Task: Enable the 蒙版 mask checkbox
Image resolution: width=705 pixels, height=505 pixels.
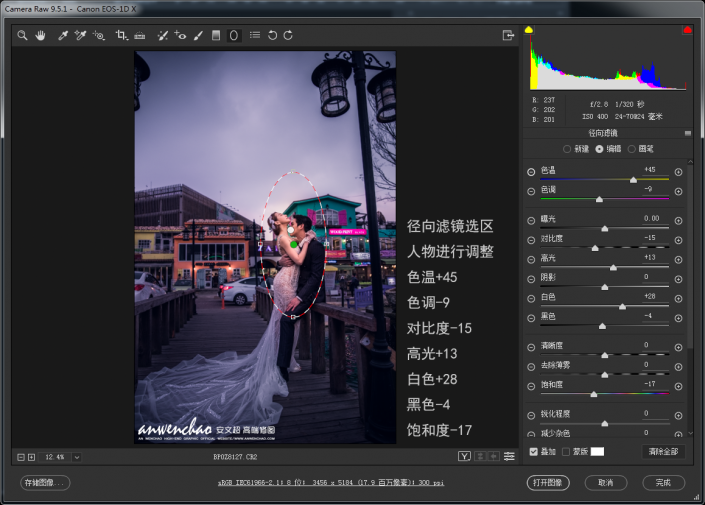Action: (x=566, y=451)
